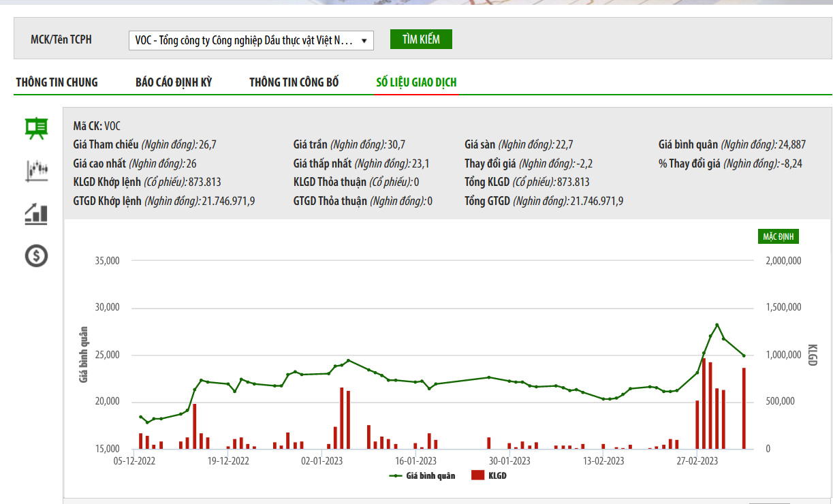833x504 pixels.
Task: Switch to the THÔNG TIN CHUNG tab
Action: (57, 82)
